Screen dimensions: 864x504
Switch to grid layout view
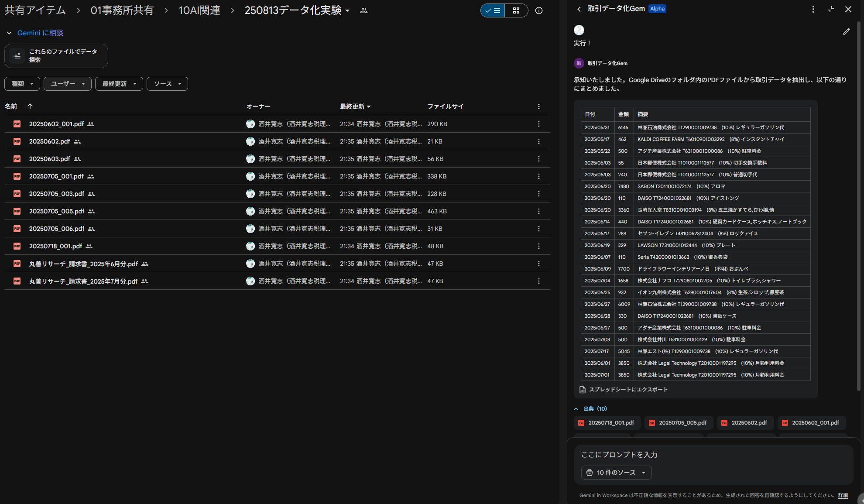pos(516,10)
